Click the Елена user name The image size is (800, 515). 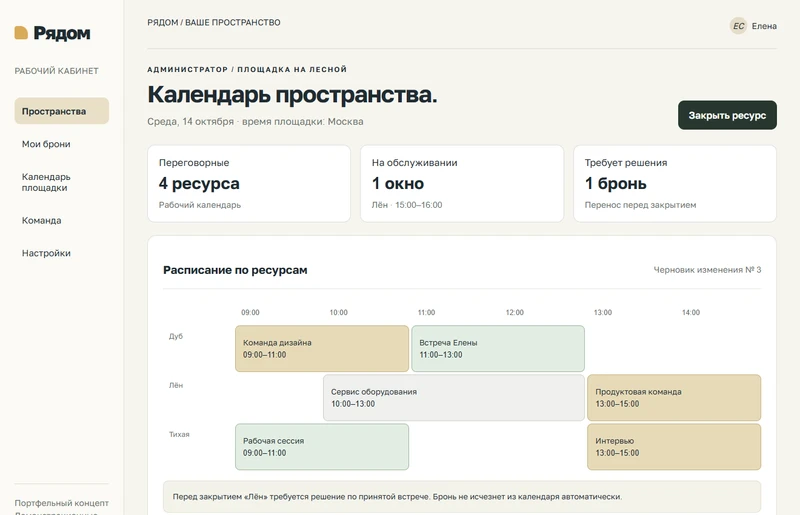point(764,26)
